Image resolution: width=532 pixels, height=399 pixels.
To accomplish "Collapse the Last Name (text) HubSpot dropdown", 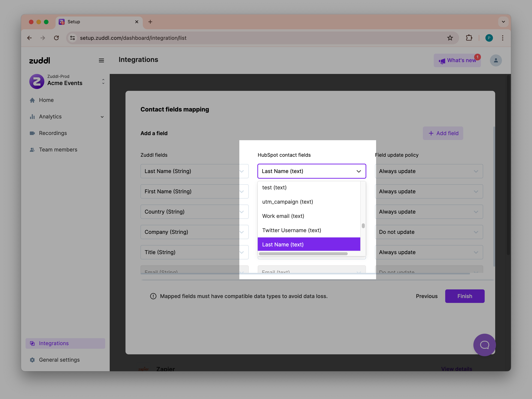I will [359, 171].
